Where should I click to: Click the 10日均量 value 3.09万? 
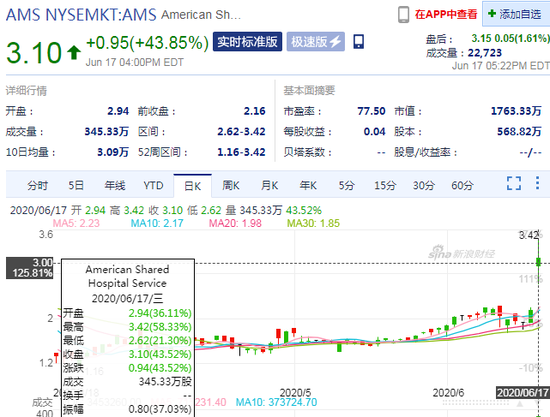113,152
